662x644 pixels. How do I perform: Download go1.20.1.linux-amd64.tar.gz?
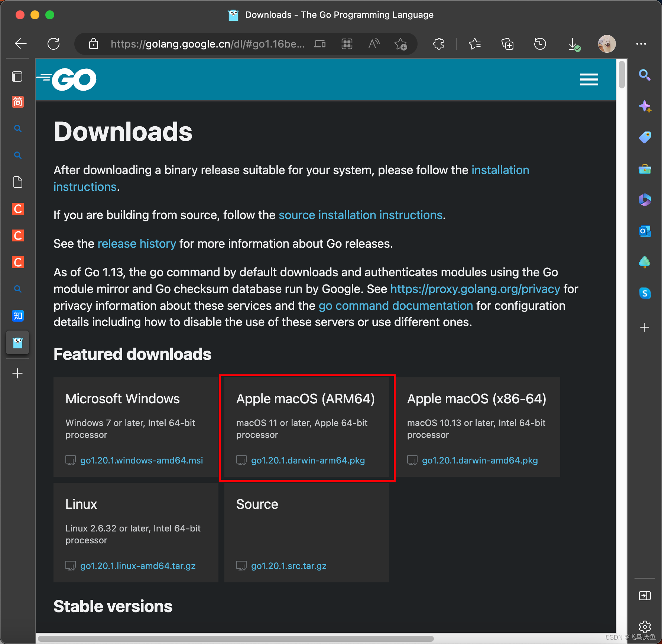[x=138, y=566]
